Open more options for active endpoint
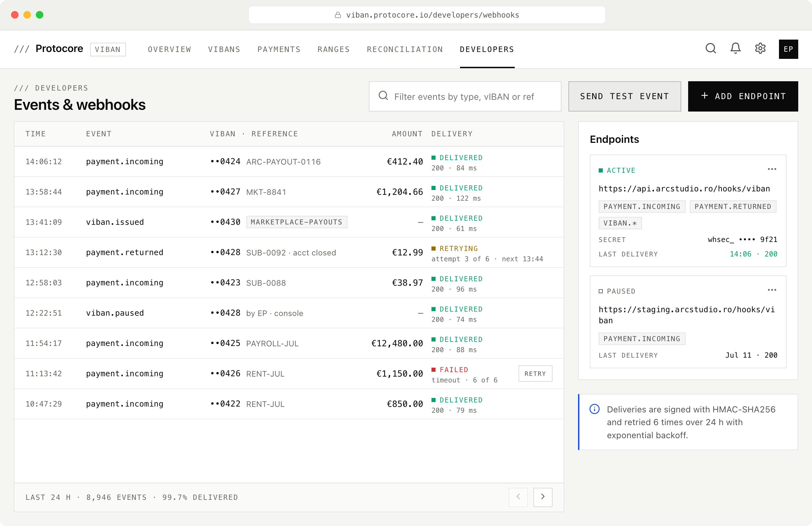This screenshot has width=812, height=526. [772, 169]
